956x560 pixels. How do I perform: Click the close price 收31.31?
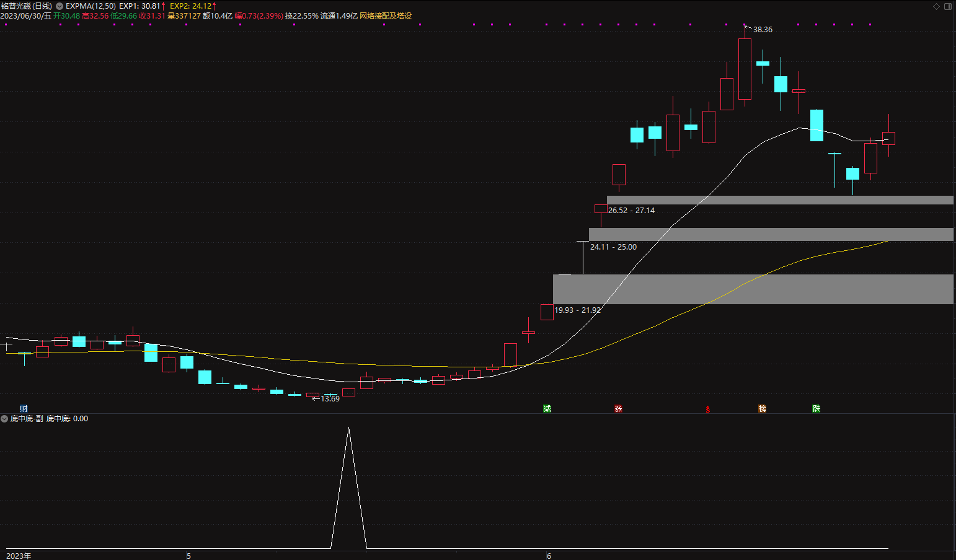tap(152, 16)
